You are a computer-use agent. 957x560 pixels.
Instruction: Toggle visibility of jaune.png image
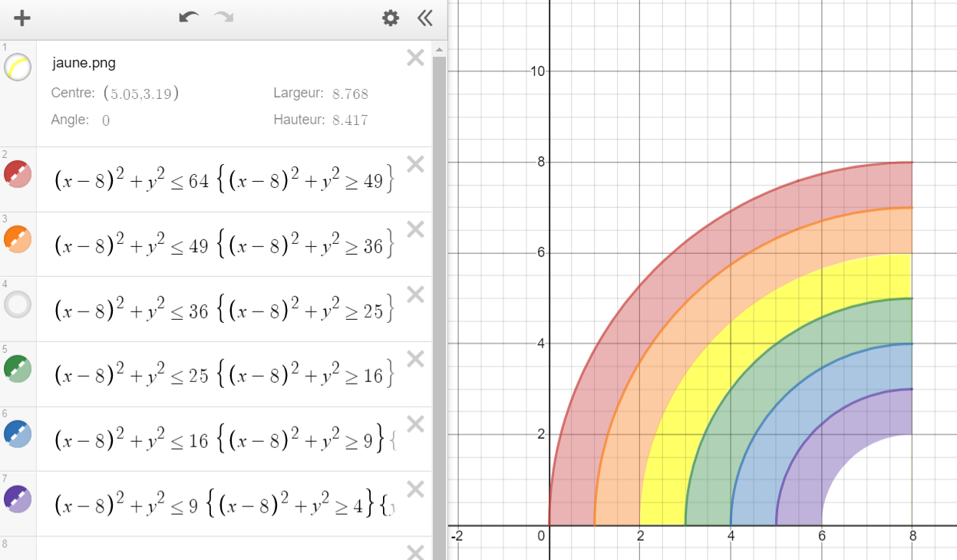[18, 68]
